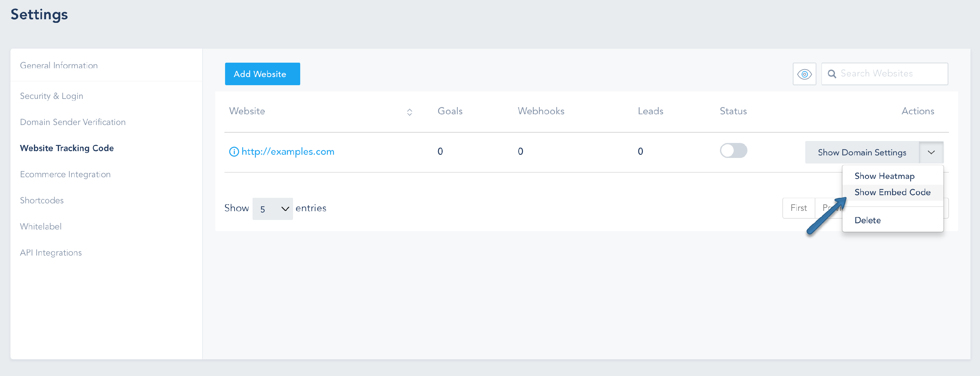Click the info icon beside examples.com
Image resolution: width=980 pixels, height=376 pixels.
tap(234, 152)
